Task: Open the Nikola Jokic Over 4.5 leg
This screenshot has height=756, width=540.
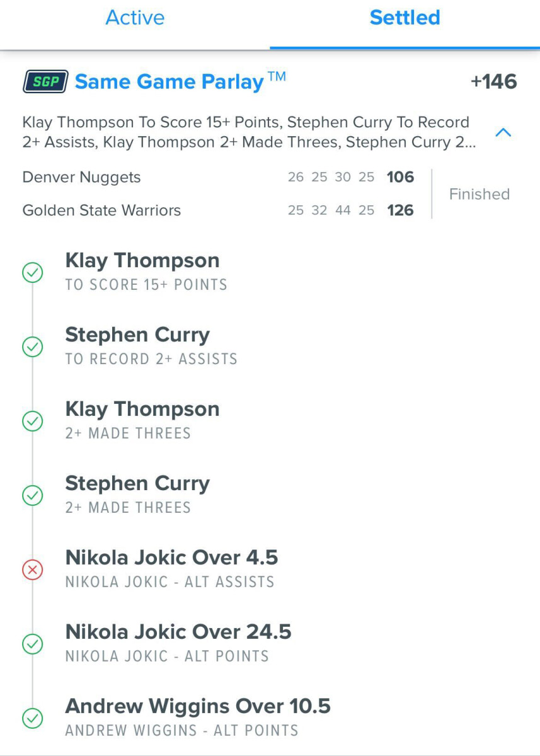Action: point(171,558)
